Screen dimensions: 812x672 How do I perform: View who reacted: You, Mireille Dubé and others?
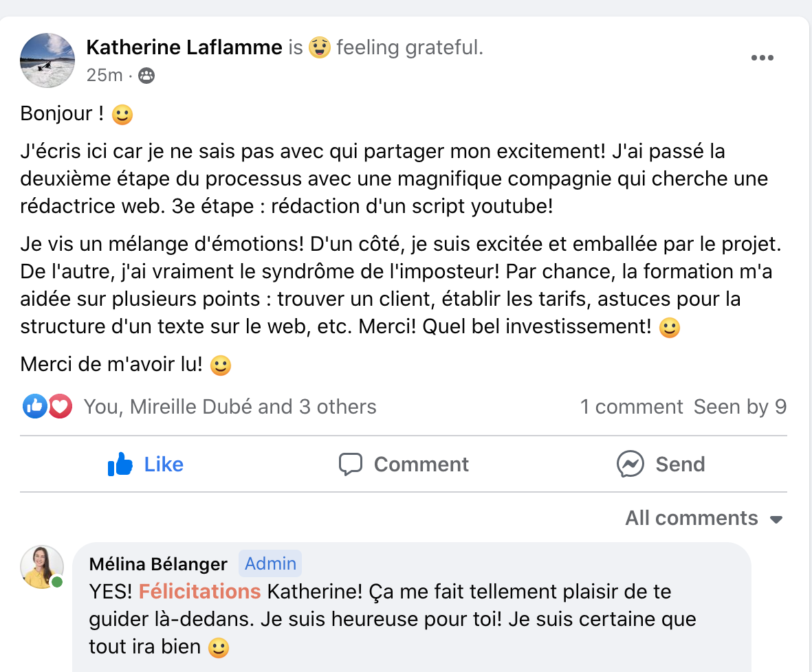pos(230,407)
